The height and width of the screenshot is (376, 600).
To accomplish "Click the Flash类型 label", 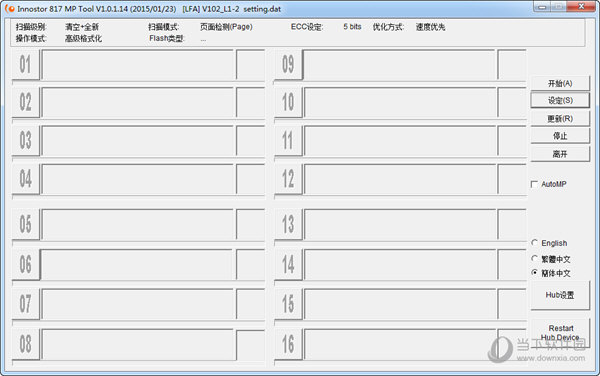I will pos(167,38).
